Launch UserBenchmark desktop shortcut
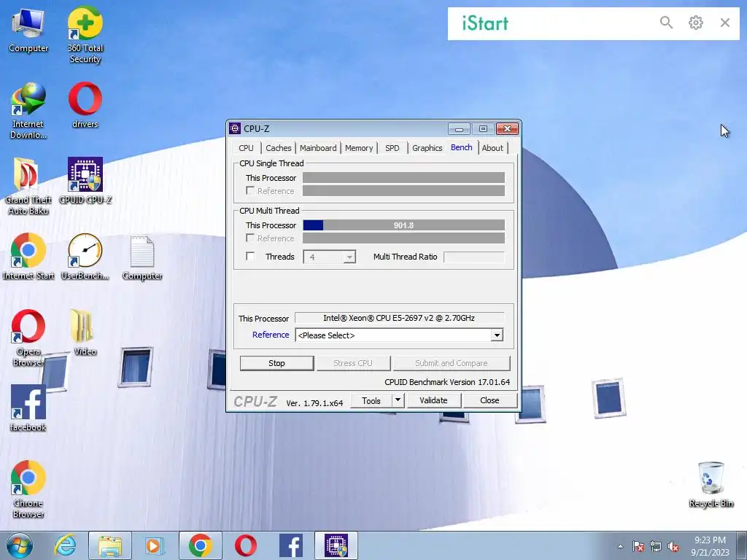The width and height of the screenshot is (747, 560). click(x=85, y=256)
